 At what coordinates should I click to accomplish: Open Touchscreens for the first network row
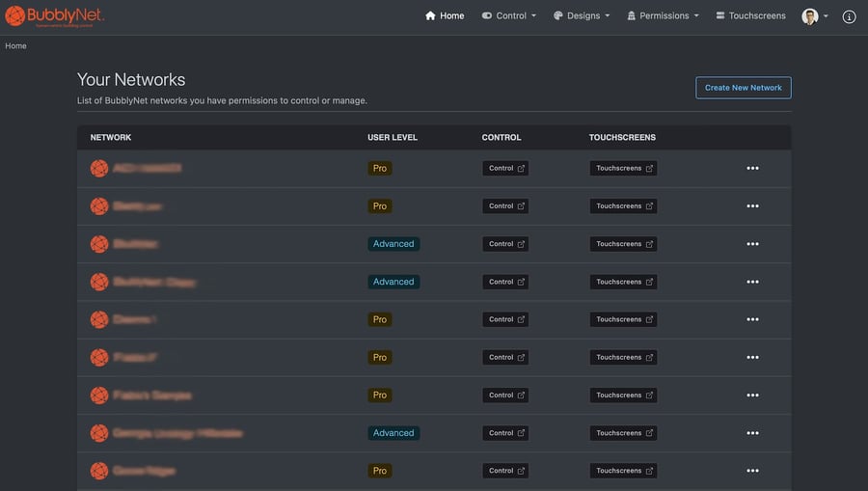click(x=623, y=168)
